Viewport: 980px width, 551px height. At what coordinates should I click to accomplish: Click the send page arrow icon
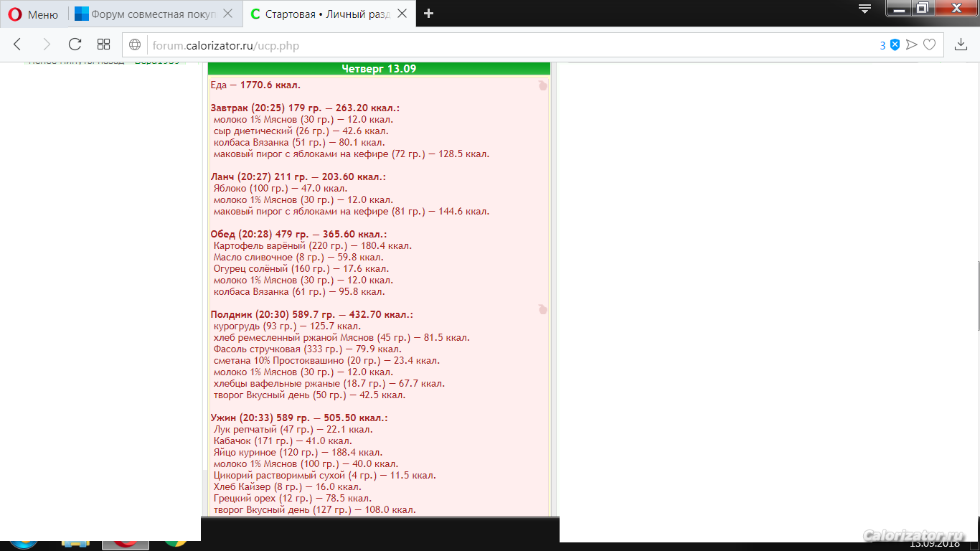tap(912, 45)
